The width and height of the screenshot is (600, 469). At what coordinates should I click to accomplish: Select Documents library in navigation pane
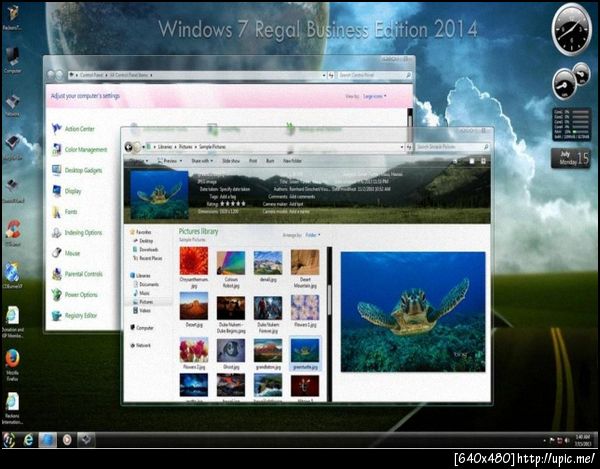tap(146, 284)
